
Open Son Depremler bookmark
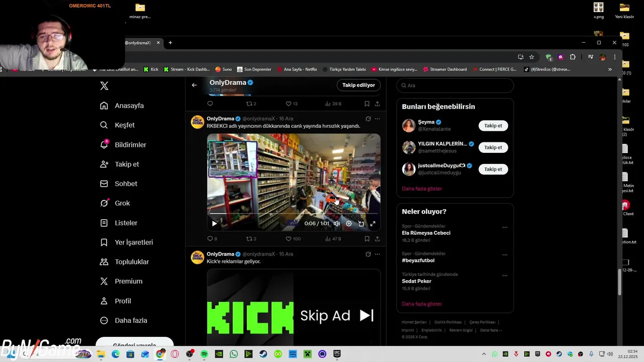coord(254,69)
